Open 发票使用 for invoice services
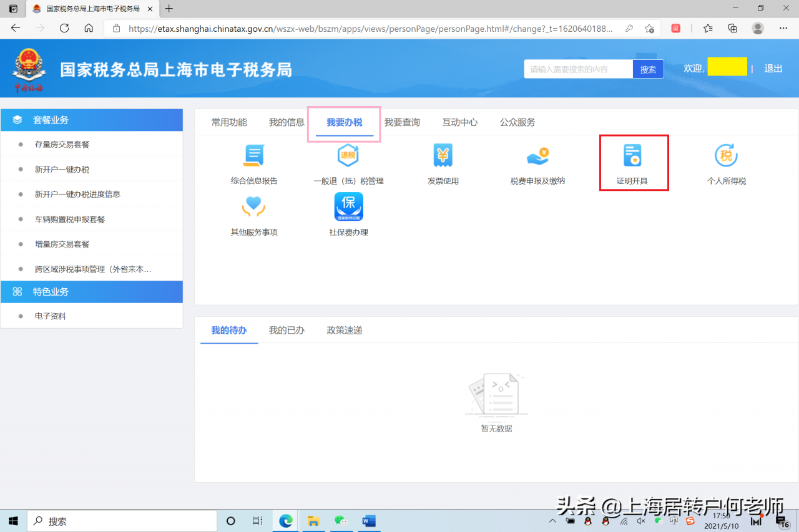The image size is (799, 532). click(x=443, y=162)
